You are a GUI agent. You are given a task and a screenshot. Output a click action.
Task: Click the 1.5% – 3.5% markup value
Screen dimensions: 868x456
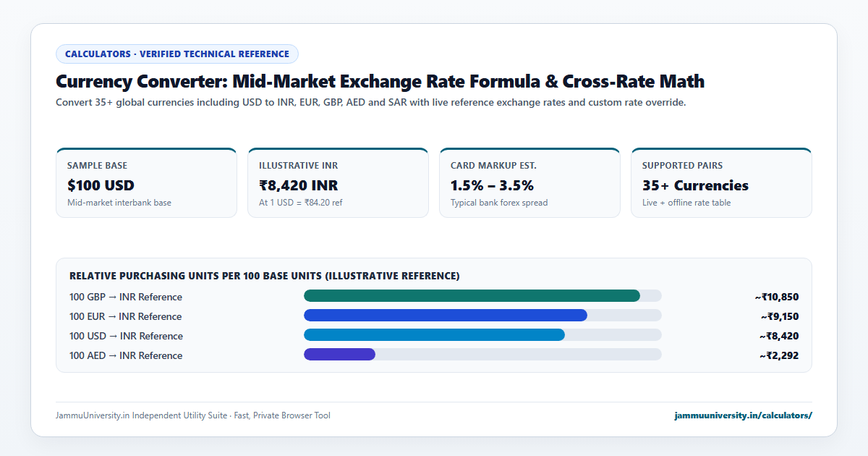[492, 185]
